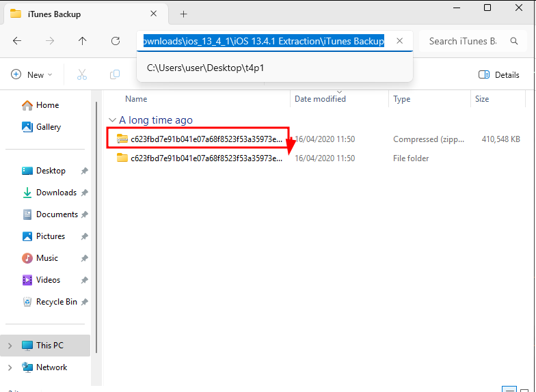Refresh the iTunes Backup folder
Screen dimensions: 536x392
116,41
